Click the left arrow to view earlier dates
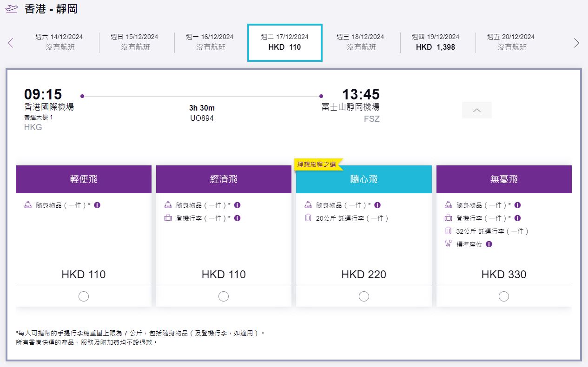 click(10, 42)
